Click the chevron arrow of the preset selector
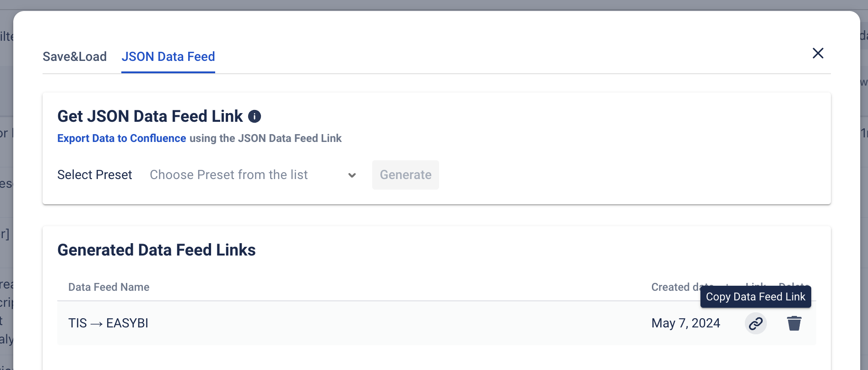The width and height of the screenshot is (868, 370). pos(352,175)
